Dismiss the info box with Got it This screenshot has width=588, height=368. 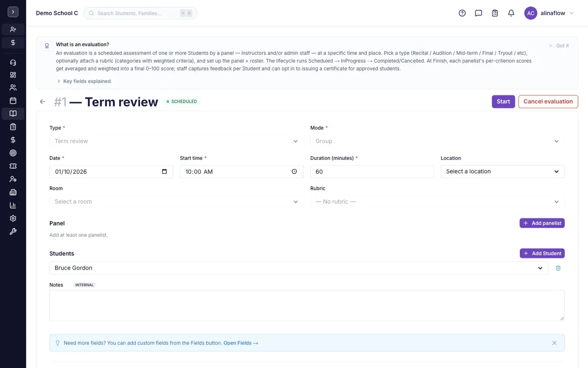559,46
